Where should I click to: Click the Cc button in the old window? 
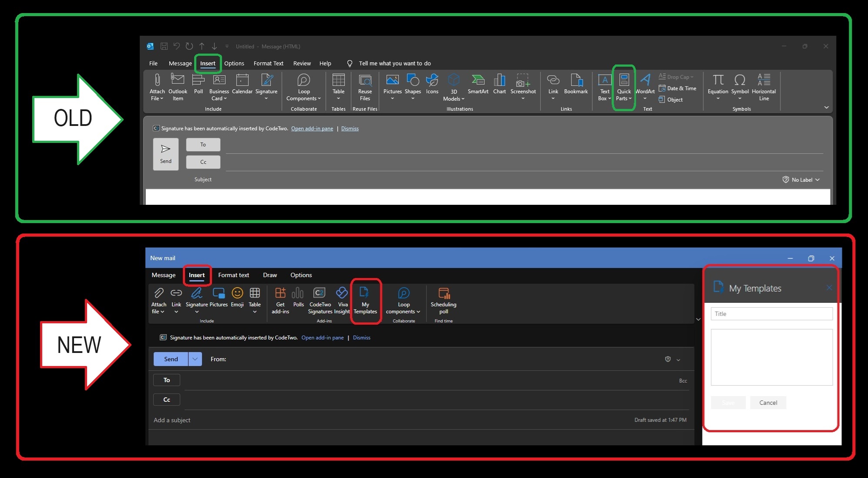click(203, 162)
